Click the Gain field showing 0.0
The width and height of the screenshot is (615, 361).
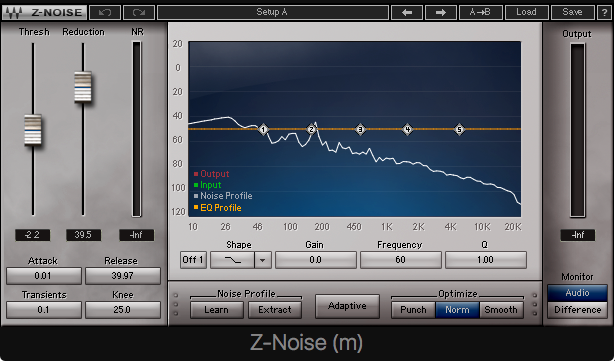[x=316, y=260]
